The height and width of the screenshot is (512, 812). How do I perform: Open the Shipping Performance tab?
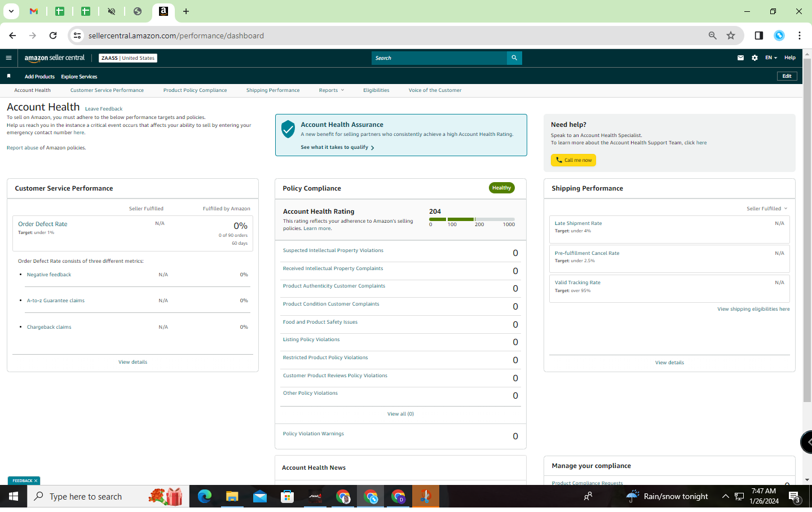point(273,90)
